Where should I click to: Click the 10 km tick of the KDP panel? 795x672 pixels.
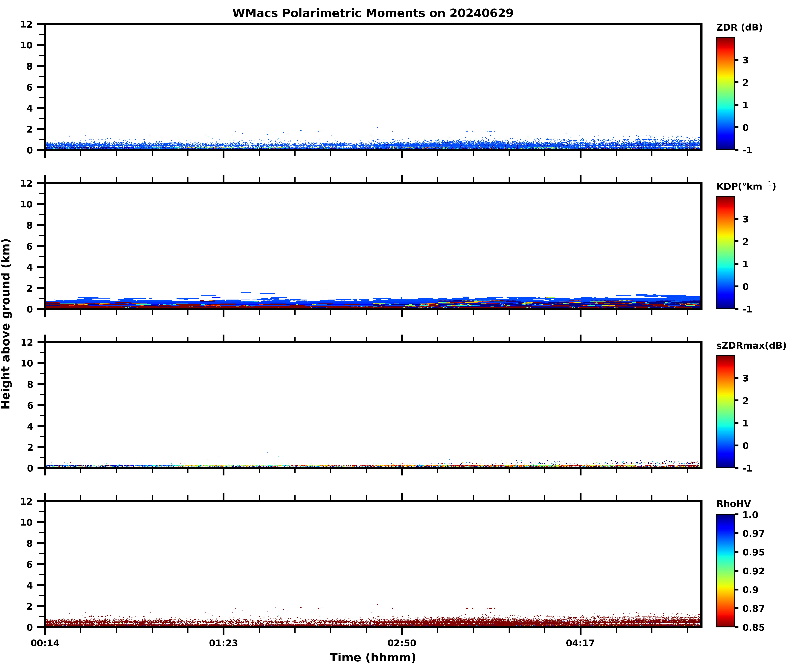pyautogui.click(x=27, y=204)
